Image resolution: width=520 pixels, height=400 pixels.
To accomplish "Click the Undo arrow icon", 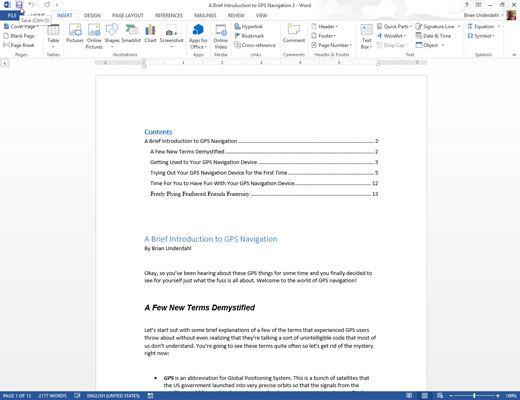I will point(31,5).
